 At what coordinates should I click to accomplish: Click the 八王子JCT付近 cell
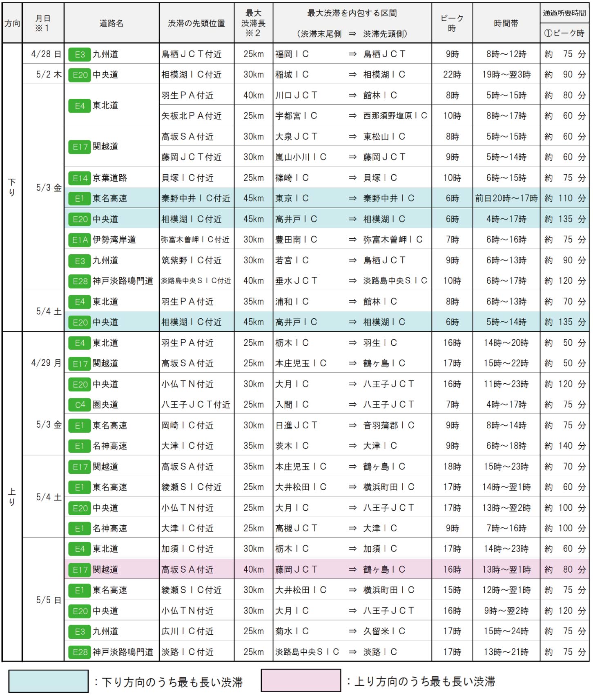point(196,404)
